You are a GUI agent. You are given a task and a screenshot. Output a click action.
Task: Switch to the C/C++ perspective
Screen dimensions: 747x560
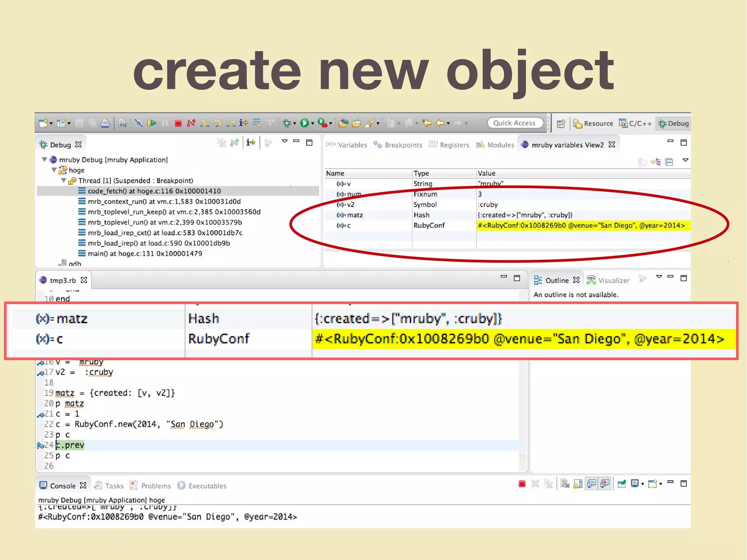pos(635,124)
